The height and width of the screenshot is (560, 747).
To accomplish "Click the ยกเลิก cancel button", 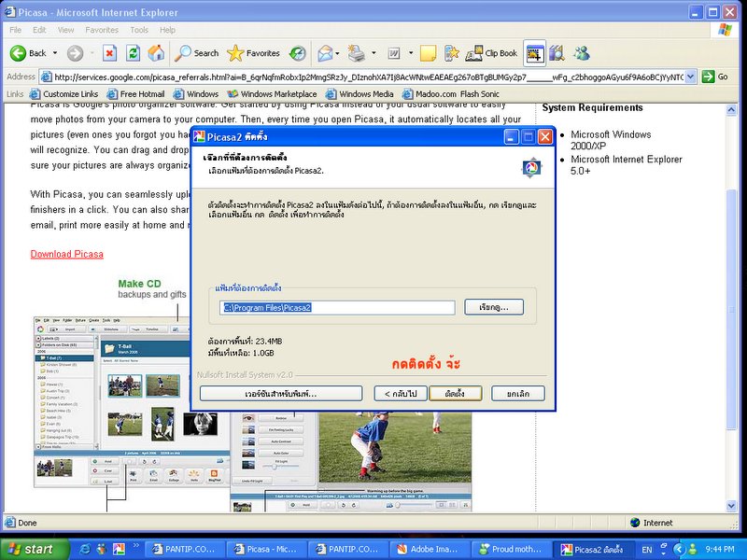I will 518,394.
